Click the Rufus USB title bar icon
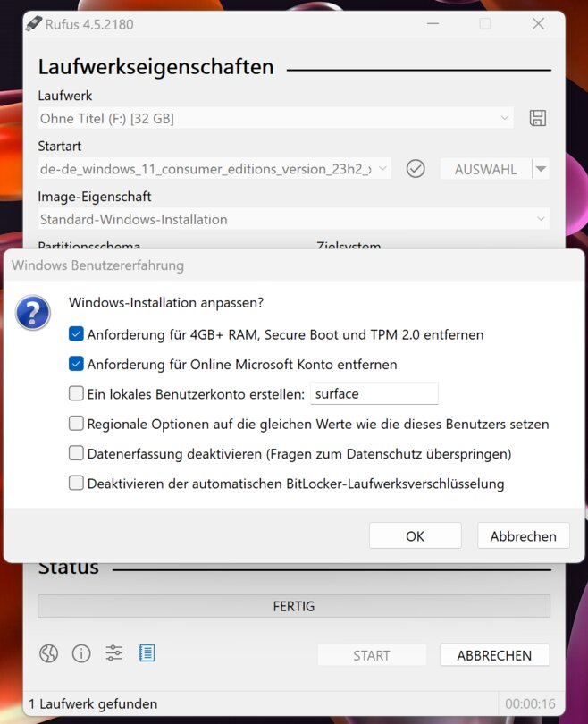588x724 pixels. pos(33,24)
